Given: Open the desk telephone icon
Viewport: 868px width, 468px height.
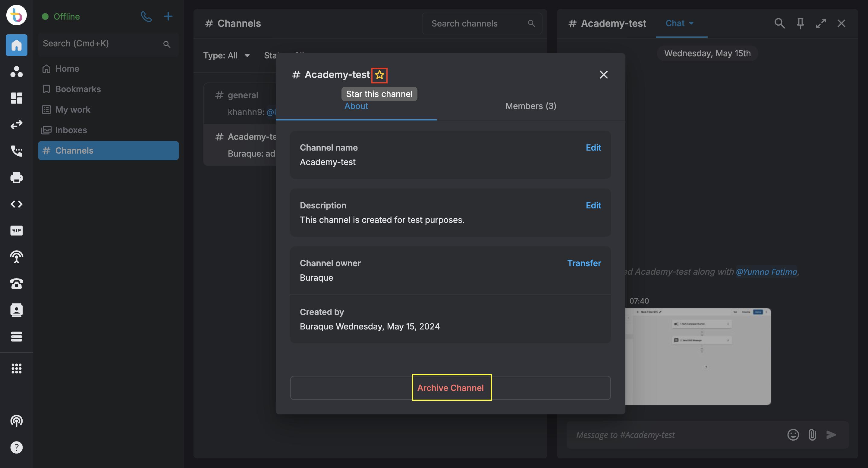Looking at the screenshot, I should pyautogui.click(x=17, y=283).
